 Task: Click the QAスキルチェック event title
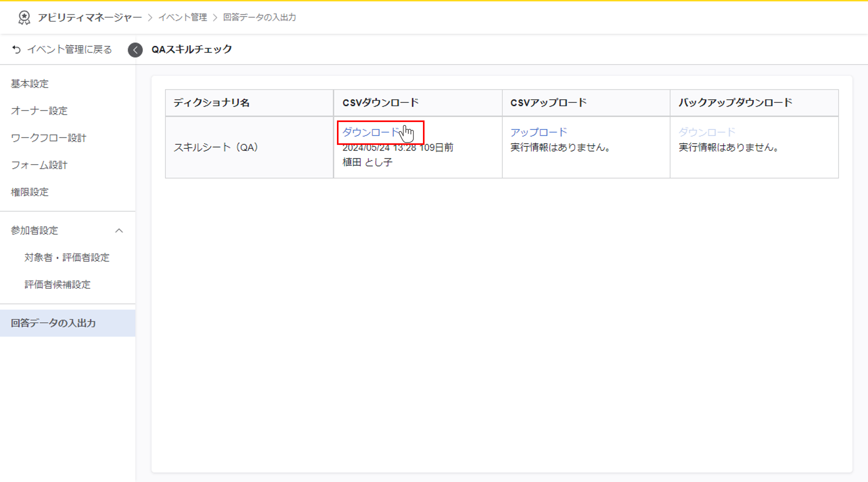tap(192, 49)
